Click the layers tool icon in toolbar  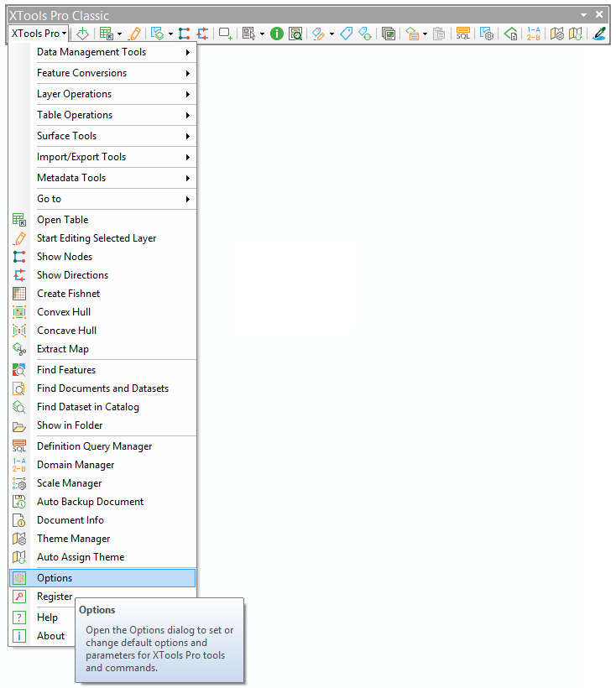point(157,34)
